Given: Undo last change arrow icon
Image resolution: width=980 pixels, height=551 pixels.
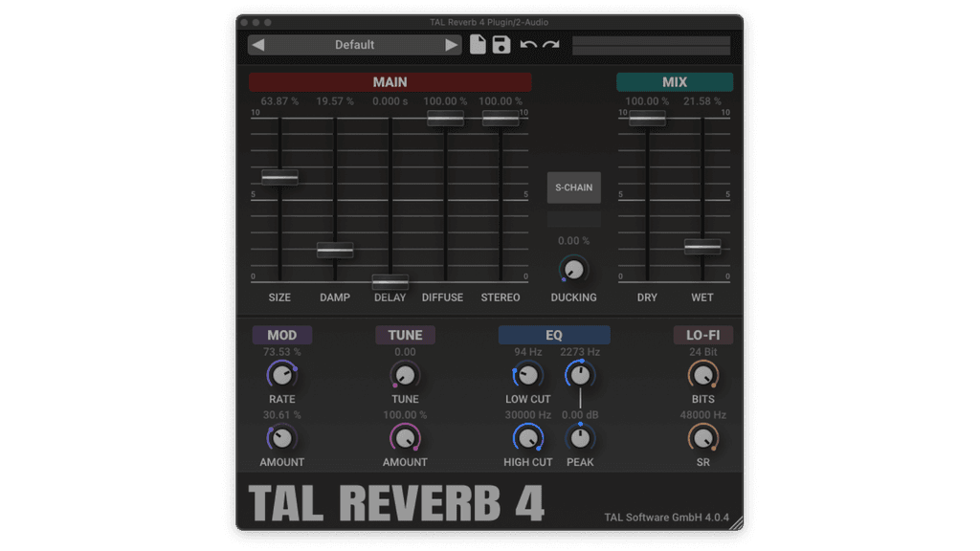Looking at the screenshot, I should point(528,45).
